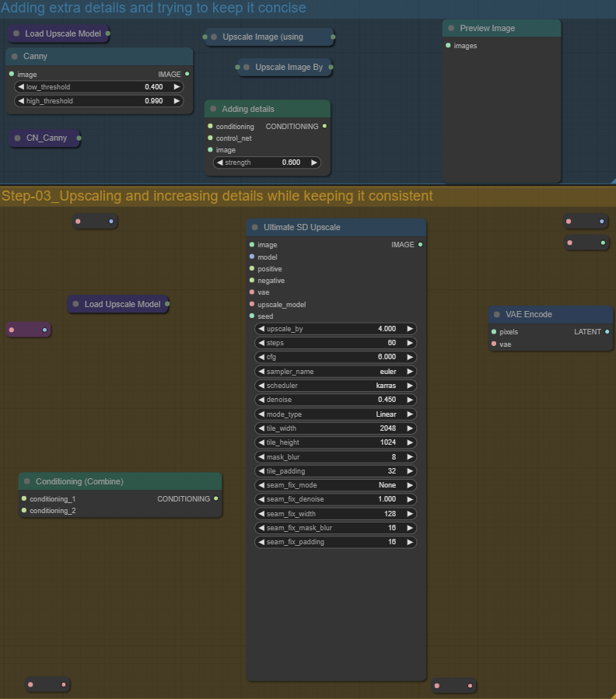
Task: Open the sampler_name dropdown showing euler
Action: pyautogui.click(x=335, y=372)
